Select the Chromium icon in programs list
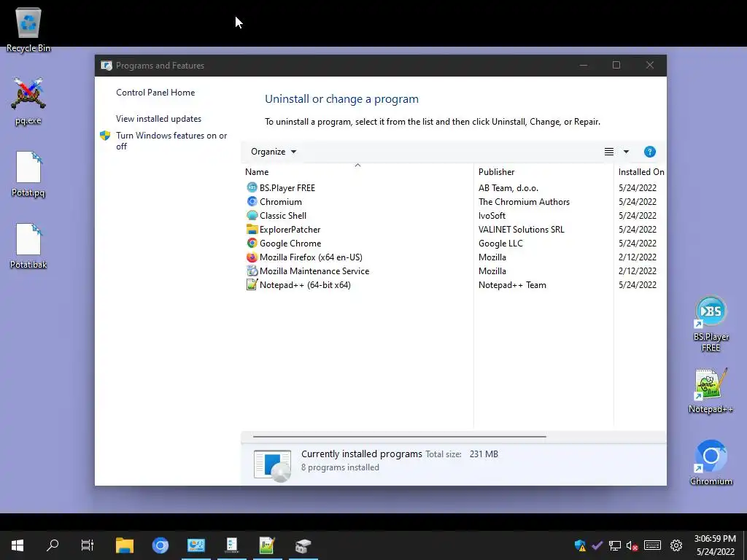The height and width of the screenshot is (560, 747). click(252, 201)
